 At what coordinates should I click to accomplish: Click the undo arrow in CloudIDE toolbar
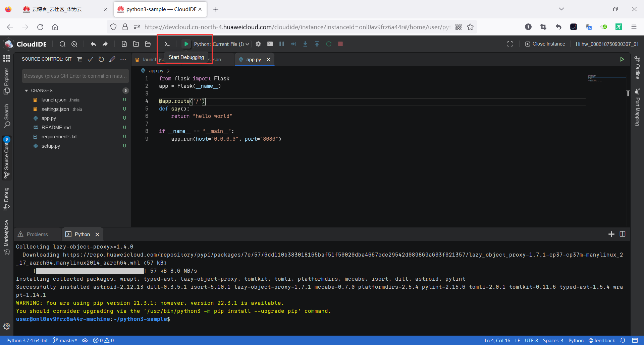click(x=93, y=44)
